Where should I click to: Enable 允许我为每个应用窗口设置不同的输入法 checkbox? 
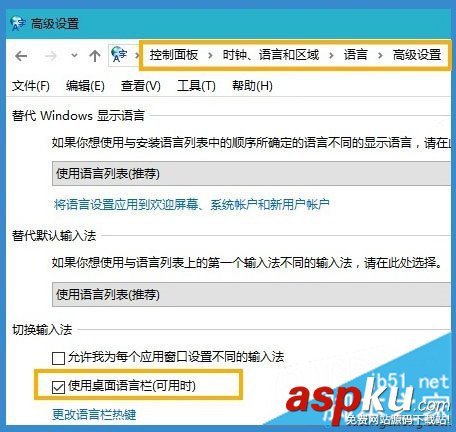pyautogui.click(x=58, y=359)
